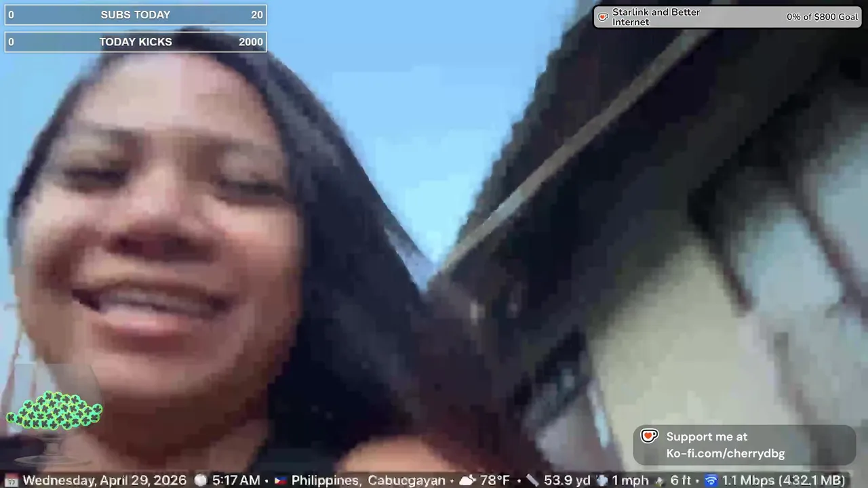
Task: Click the 5:17 AM time
Action: tap(236, 481)
